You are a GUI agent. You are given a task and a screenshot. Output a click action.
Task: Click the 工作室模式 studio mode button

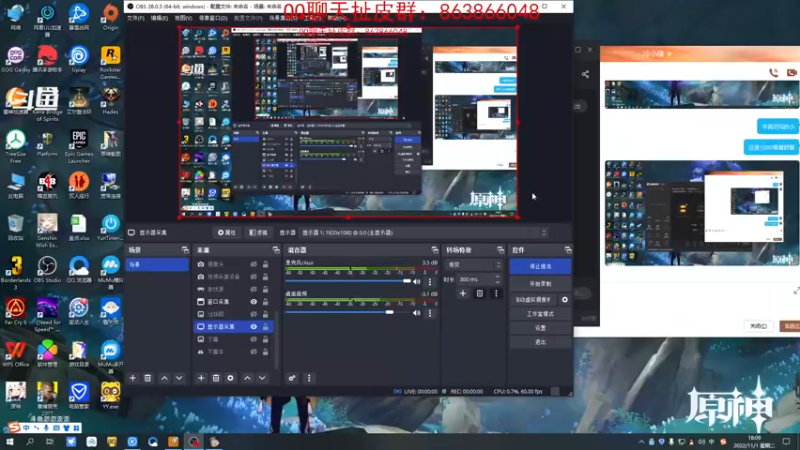(x=540, y=314)
